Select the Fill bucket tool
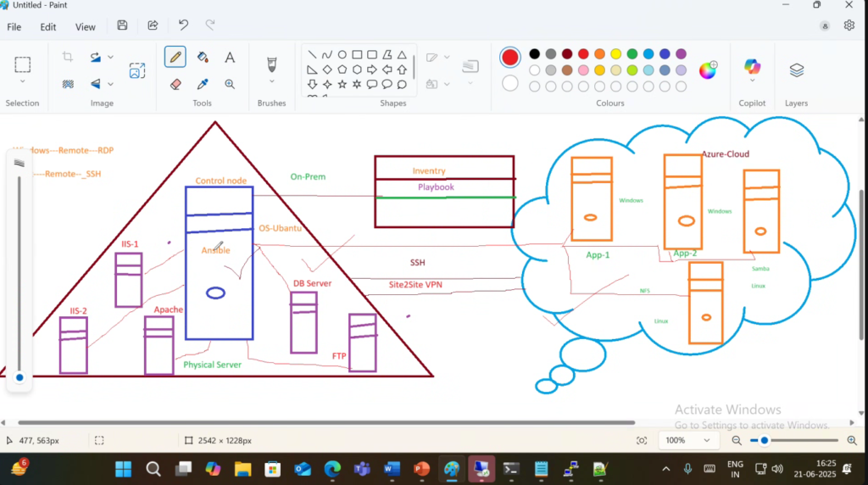 pyautogui.click(x=203, y=57)
